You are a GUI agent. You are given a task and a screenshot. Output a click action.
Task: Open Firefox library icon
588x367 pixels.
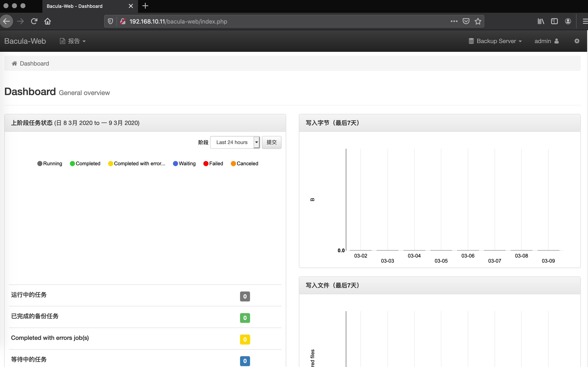pos(541,21)
